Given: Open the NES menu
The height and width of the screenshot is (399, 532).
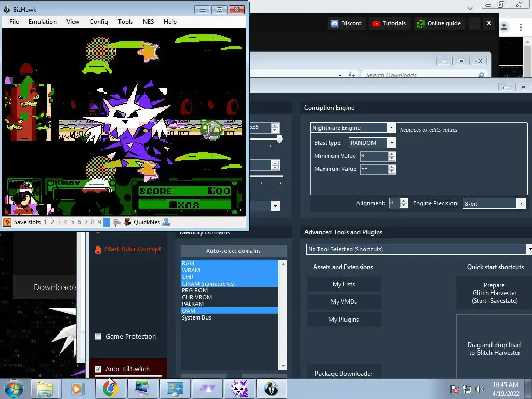Looking at the screenshot, I should 148,22.
